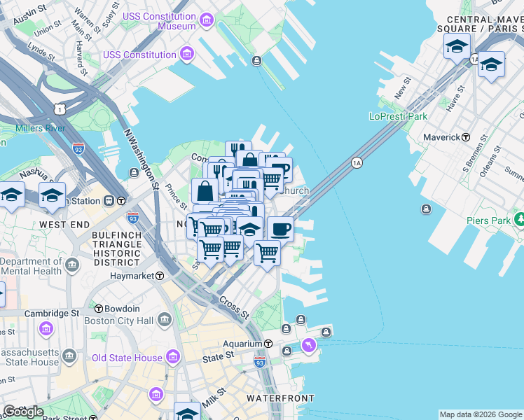The width and height of the screenshot is (524, 420).
Task: Select the shopping bag pin below the restaurant pin
Action: 250,160
